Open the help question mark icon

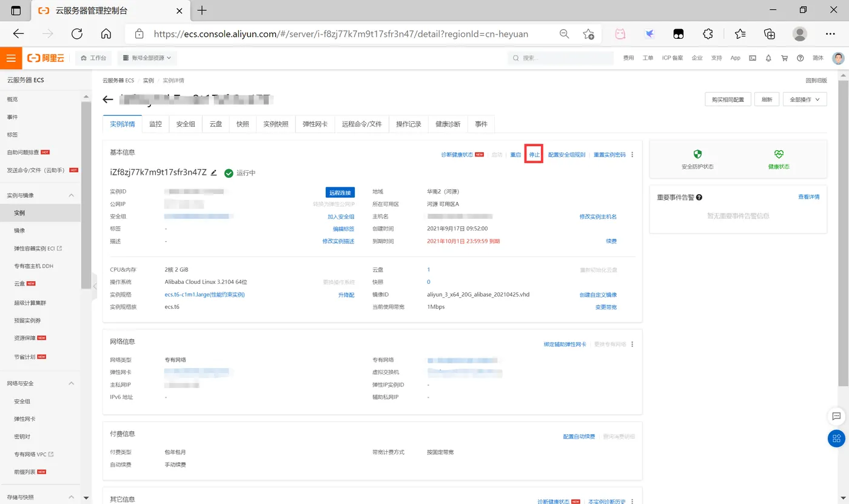coord(800,58)
